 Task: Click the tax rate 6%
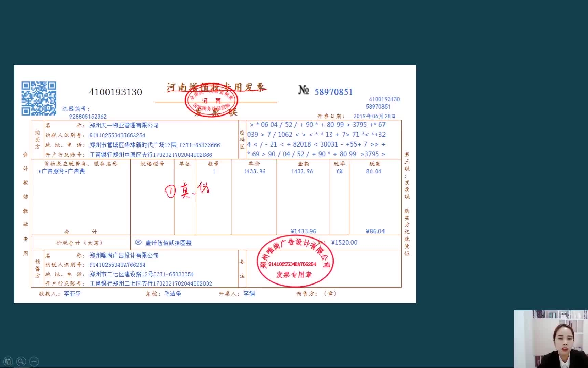(x=340, y=171)
